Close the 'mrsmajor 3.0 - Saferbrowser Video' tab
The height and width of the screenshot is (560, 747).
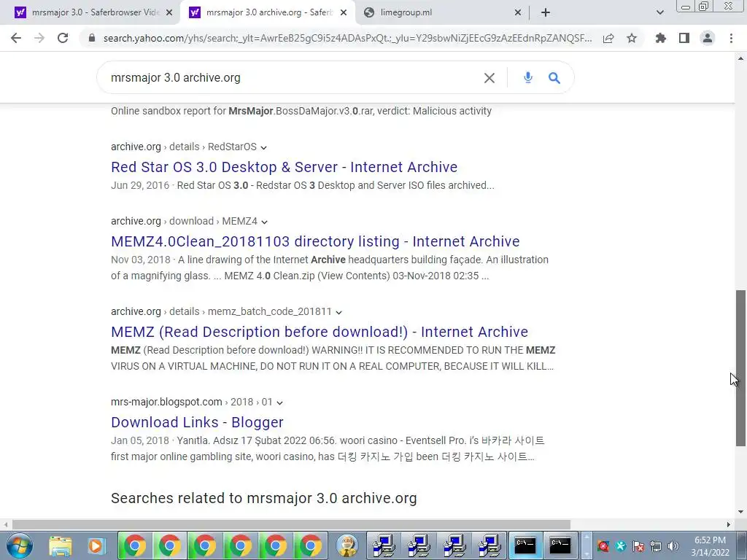169,13
